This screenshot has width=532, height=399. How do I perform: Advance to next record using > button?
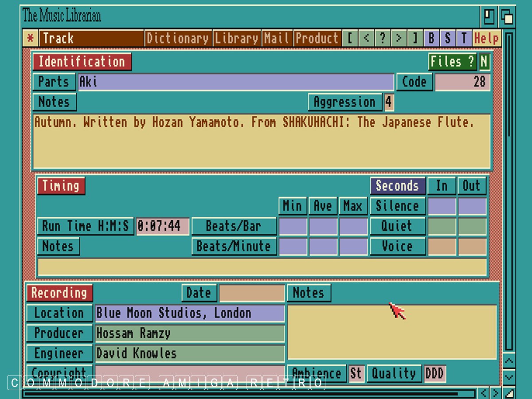(x=399, y=39)
